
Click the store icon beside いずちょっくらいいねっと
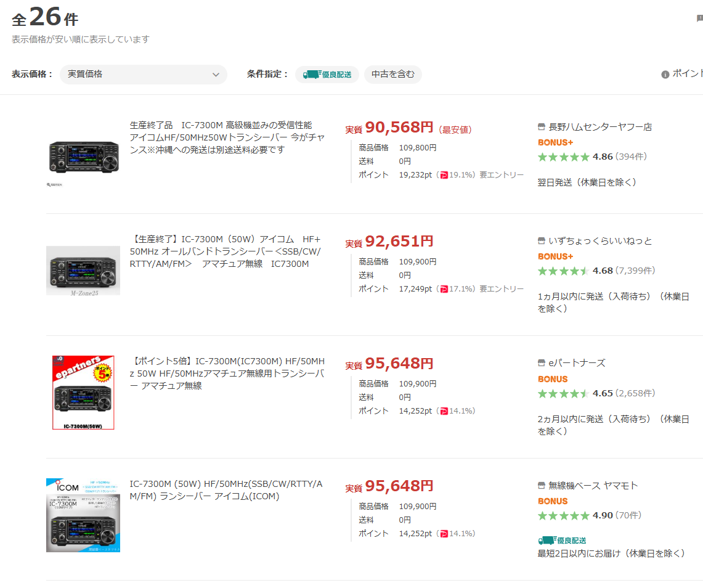pyautogui.click(x=542, y=241)
